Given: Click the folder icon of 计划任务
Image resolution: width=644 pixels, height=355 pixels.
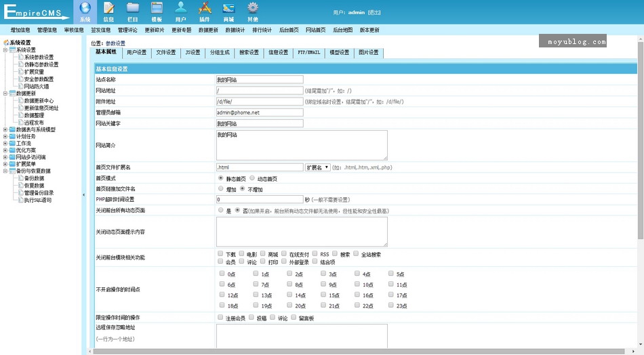Looking at the screenshot, I should 12,136.
